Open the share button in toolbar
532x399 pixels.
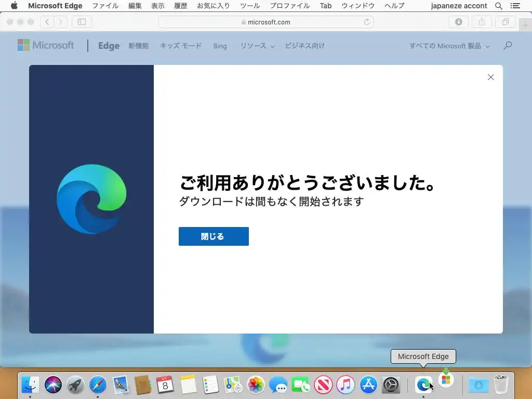(482, 22)
